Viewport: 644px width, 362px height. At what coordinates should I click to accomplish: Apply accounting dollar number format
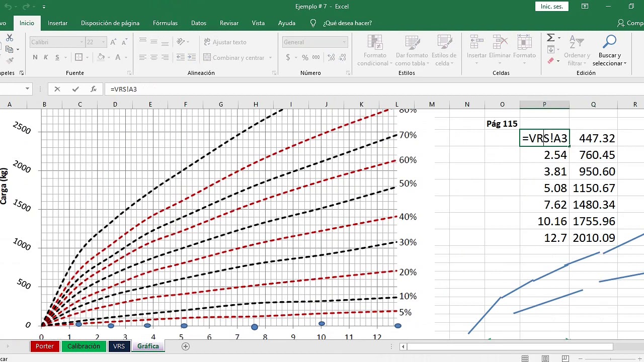point(288,58)
